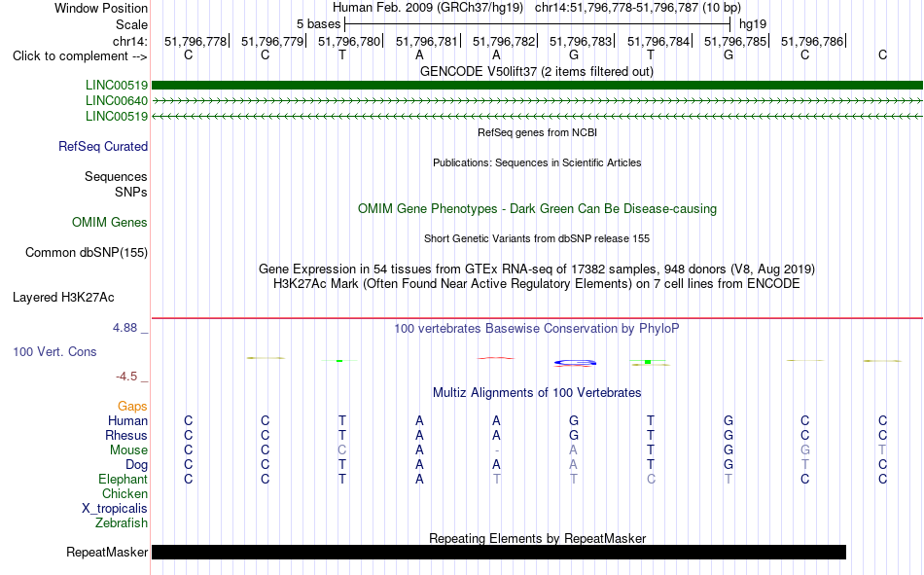
Task: Open the OMIM Genes track label
Action: click(x=109, y=223)
